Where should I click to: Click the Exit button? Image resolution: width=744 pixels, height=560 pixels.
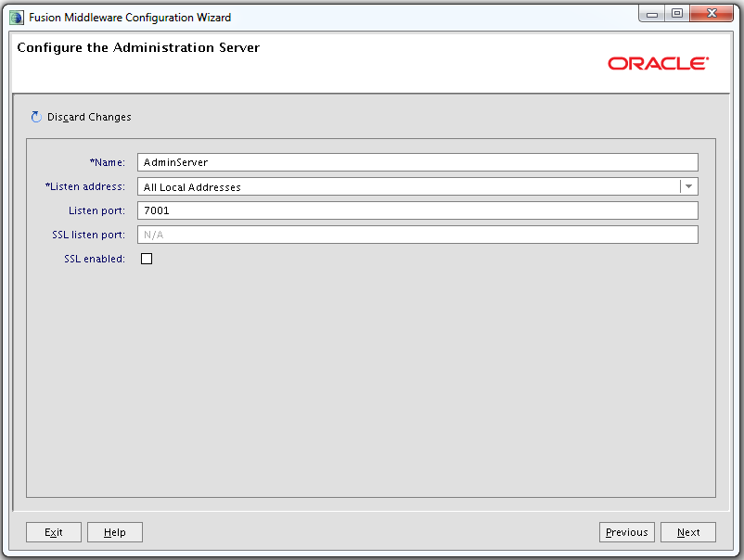point(54,532)
